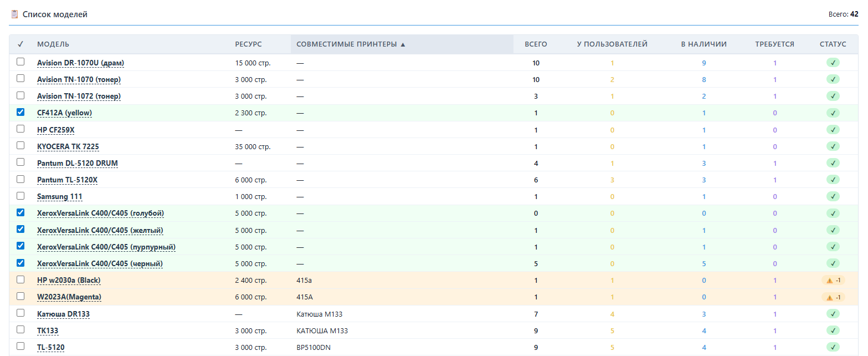This screenshot has width=868, height=356.
Task: Sort by Ресурс column header
Action: tap(248, 44)
